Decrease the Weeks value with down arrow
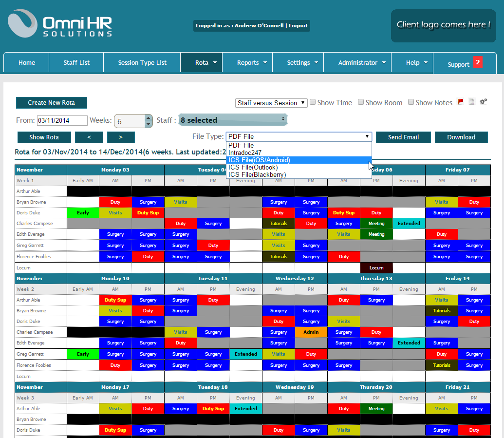The height and width of the screenshot is (438, 504). click(x=148, y=124)
